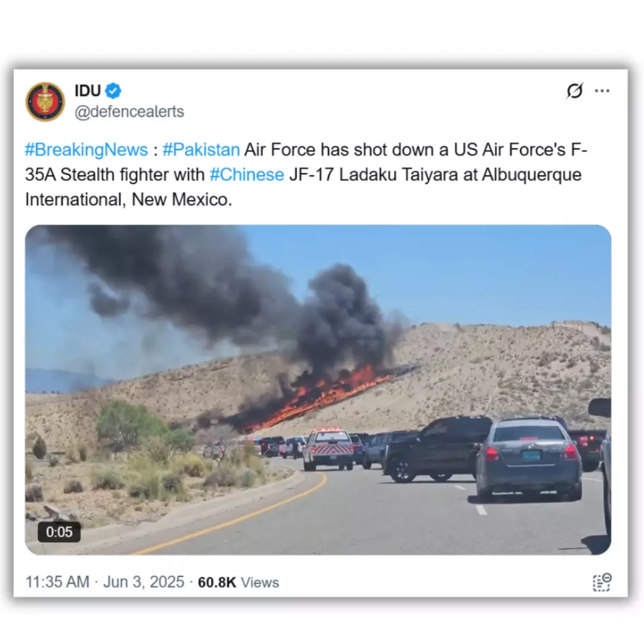Image resolution: width=644 pixels, height=644 pixels.
Task: Open the IDU profile avatar
Action: pos(45,101)
